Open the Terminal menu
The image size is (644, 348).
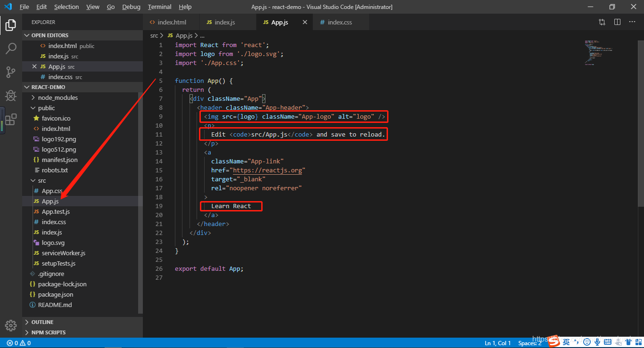click(160, 7)
